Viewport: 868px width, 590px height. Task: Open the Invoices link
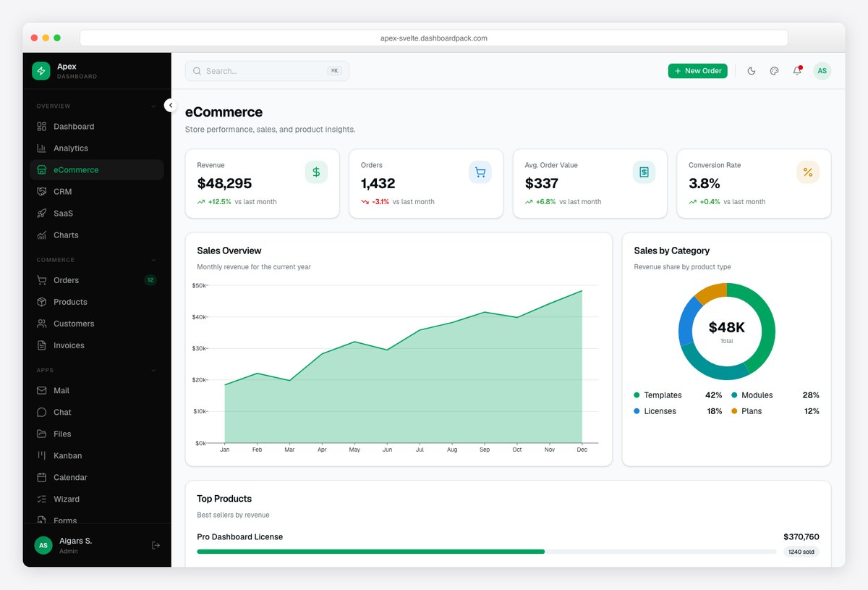point(97,345)
